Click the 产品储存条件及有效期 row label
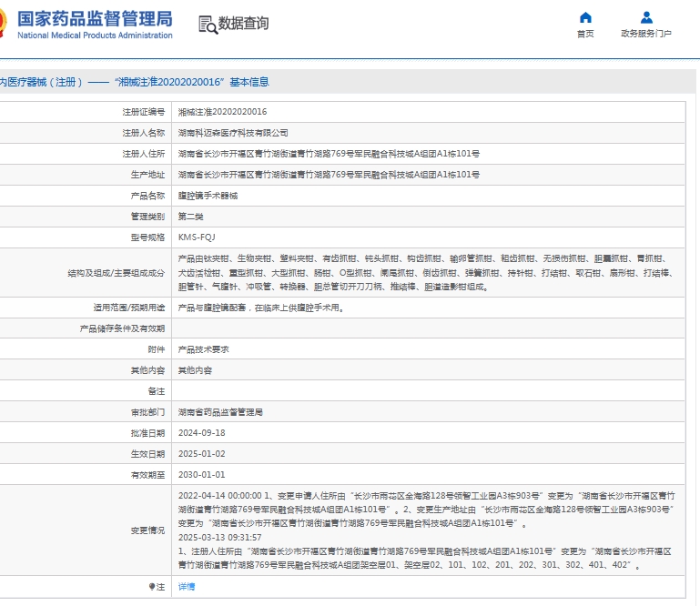This screenshot has width=700, height=606. [x=122, y=328]
